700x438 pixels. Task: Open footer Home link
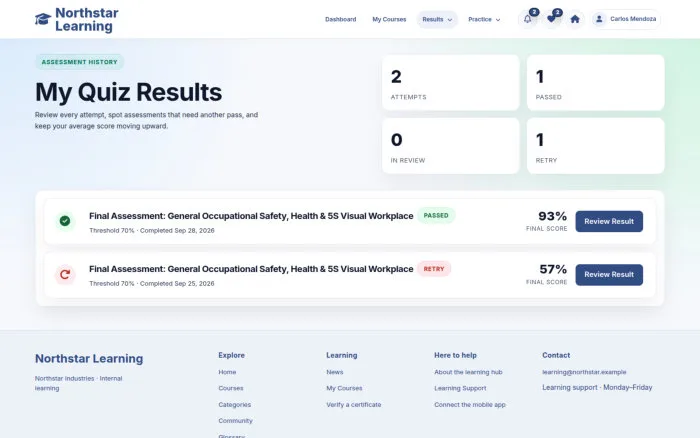click(227, 372)
